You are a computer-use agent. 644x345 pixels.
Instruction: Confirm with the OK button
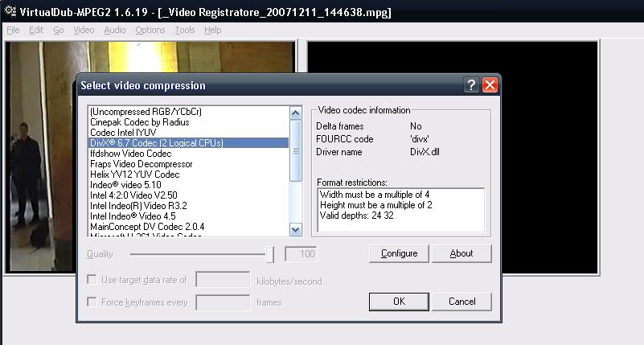pyautogui.click(x=399, y=302)
